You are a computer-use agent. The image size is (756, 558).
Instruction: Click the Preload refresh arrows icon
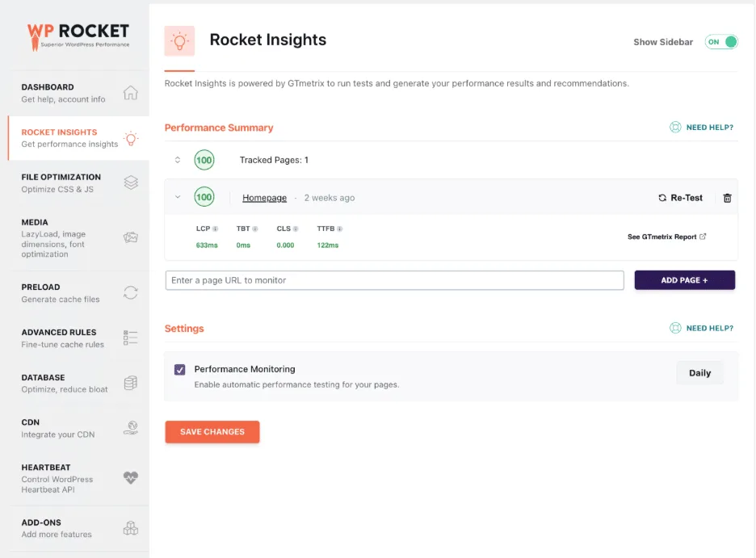131,292
